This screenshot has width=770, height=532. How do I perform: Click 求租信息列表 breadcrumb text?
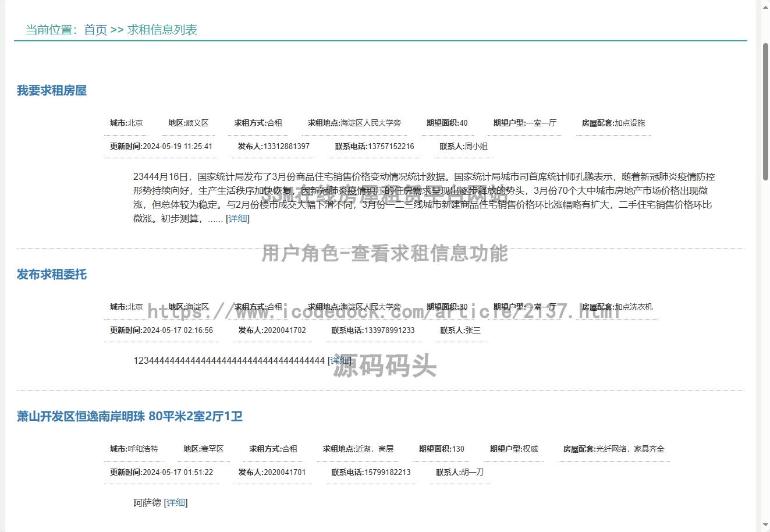(162, 30)
